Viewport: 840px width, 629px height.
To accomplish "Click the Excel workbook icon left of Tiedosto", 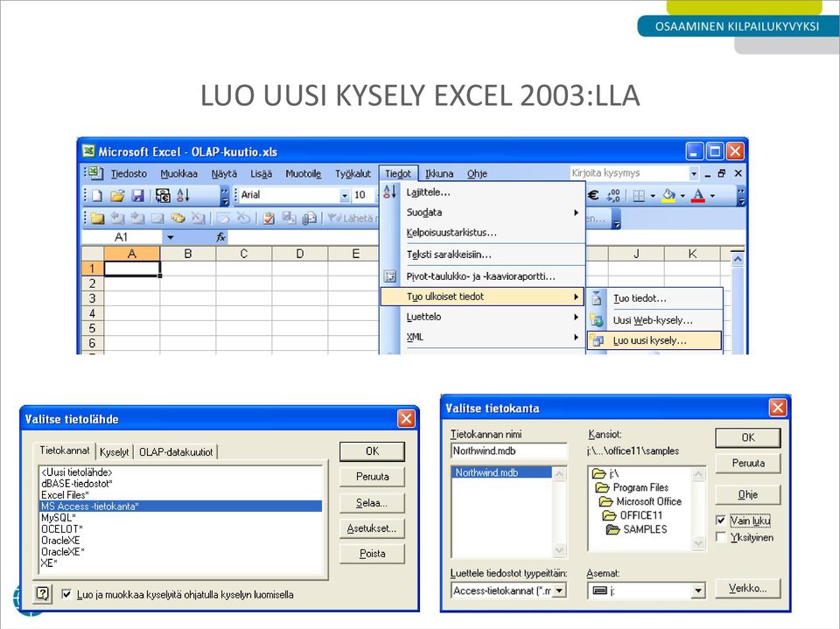I will click(95, 172).
